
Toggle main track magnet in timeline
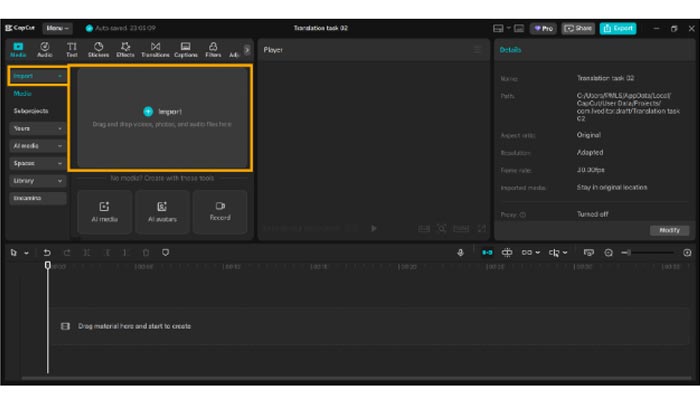487,253
